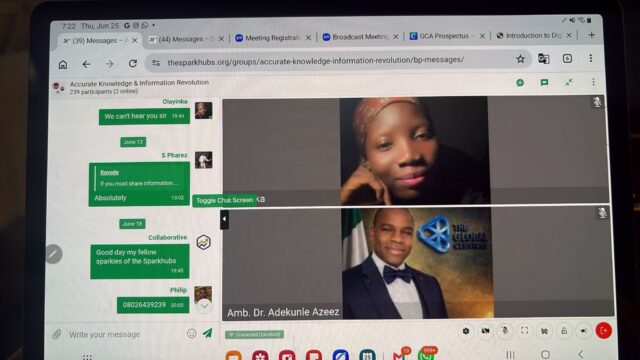Toggle the microphone mute button
The height and width of the screenshot is (360, 640).
pyautogui.click(x=505, y=331)
